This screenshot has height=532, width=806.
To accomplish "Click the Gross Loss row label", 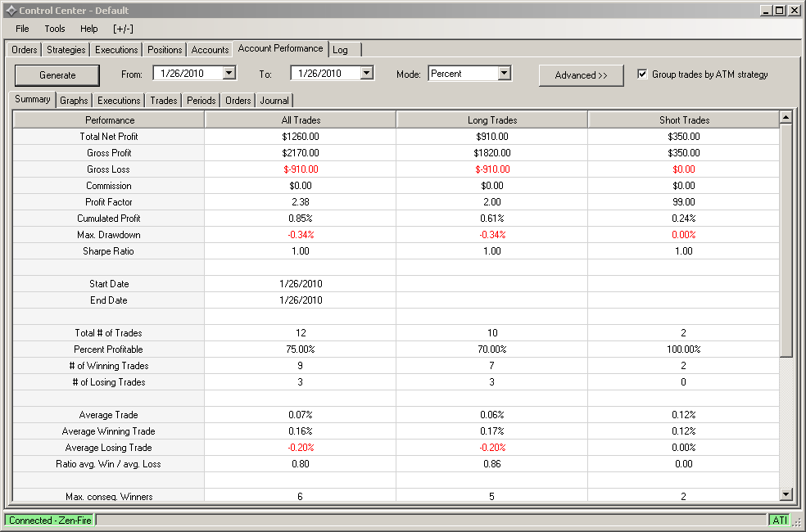I will pyautogui.click(x=108, y=169).
